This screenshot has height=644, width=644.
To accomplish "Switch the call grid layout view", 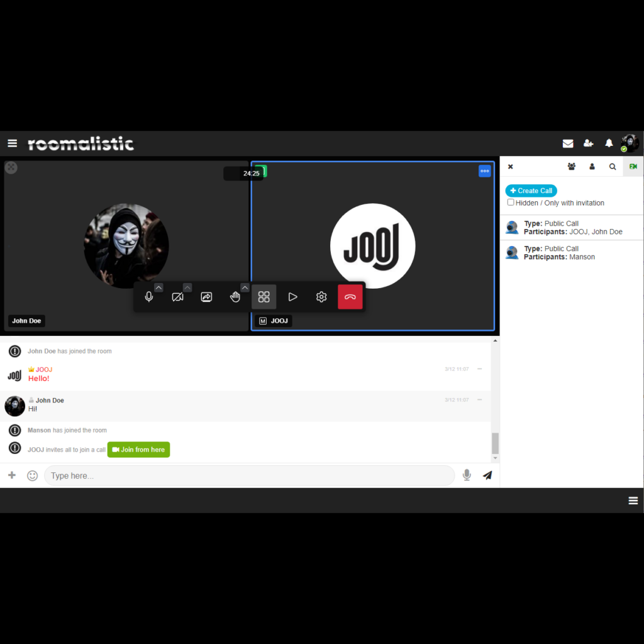I will tap(264, 296).
